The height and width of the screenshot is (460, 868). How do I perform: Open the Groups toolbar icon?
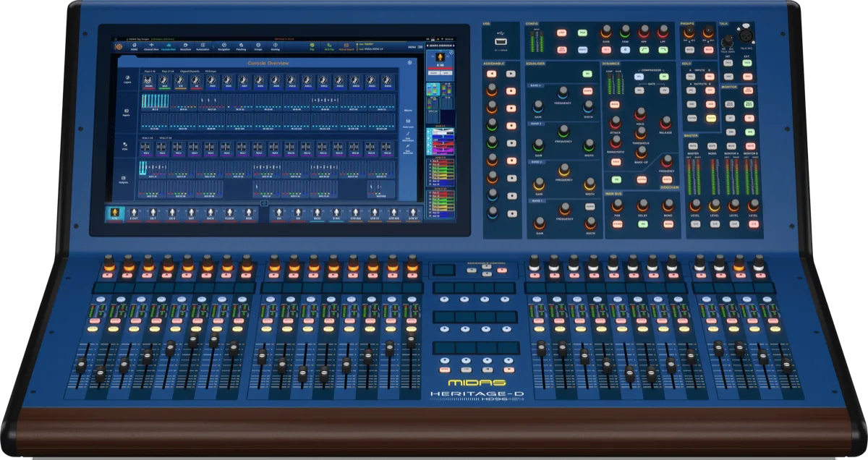258,45
